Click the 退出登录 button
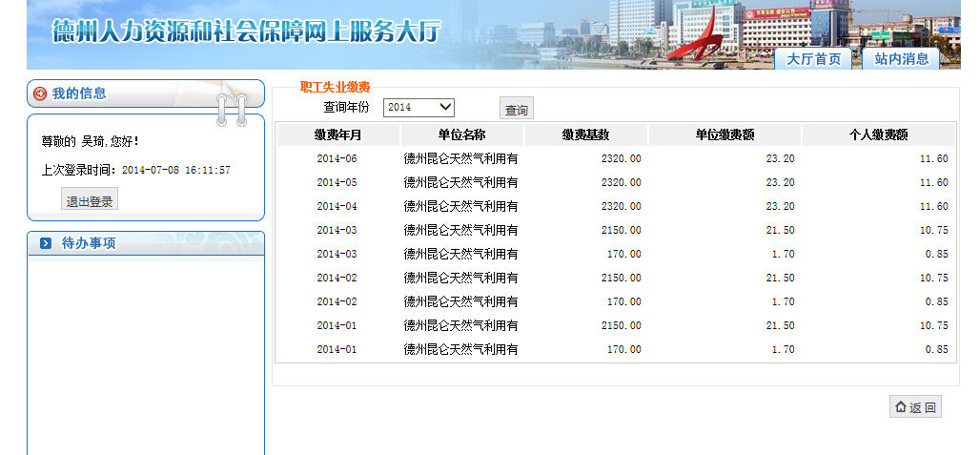The width and height of the screenshot is (980, 455). (x=90, y=200)
